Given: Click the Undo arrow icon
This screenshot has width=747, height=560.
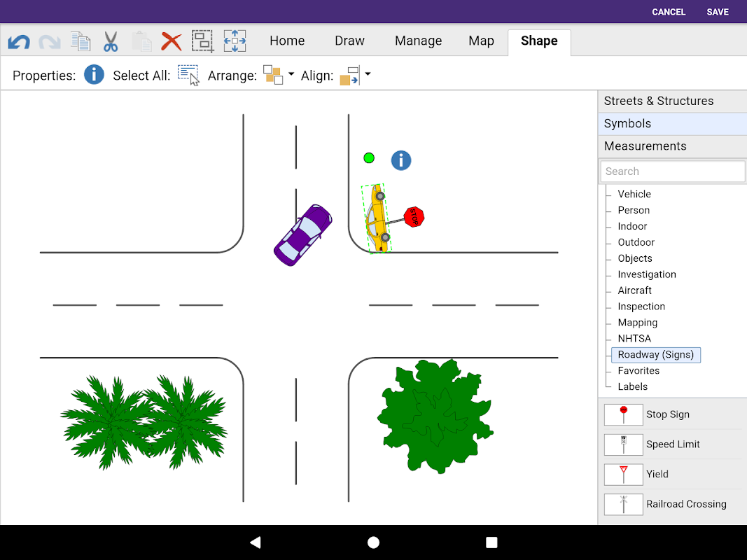Looking at the screenshot, I should 19,41.
